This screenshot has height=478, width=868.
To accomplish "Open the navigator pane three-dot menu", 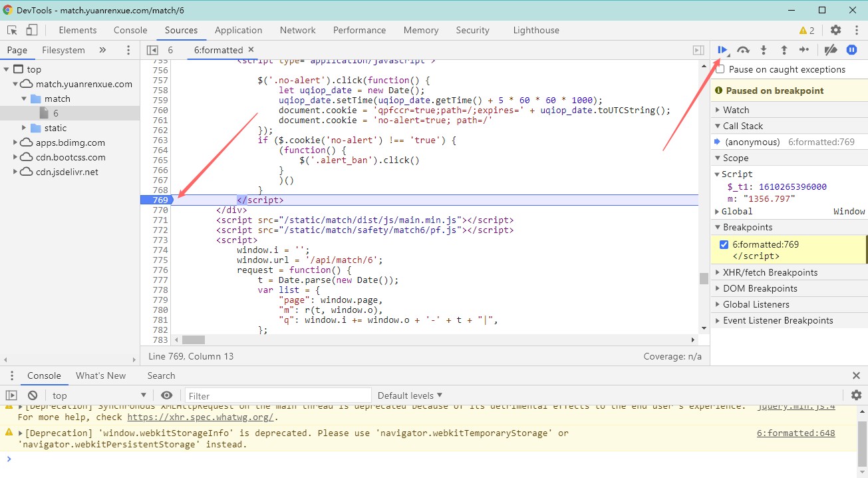I will pos(128,50).
